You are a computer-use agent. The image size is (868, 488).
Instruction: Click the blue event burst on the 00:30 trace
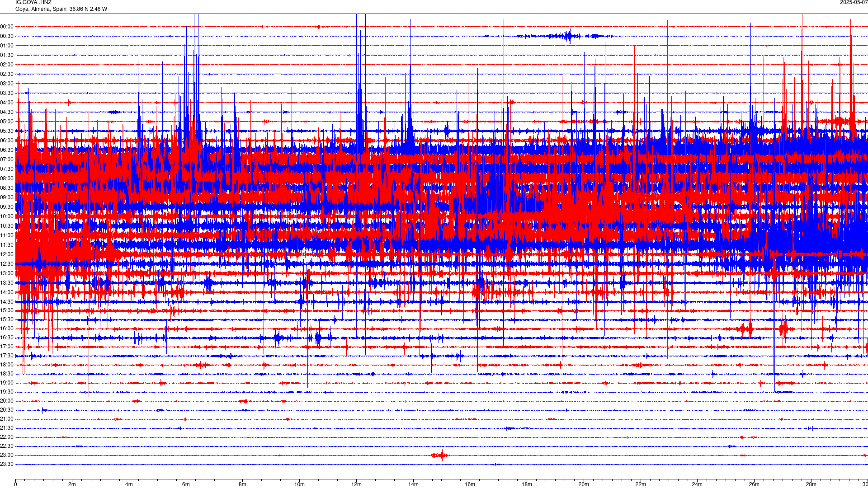click(x=567, y=36)
